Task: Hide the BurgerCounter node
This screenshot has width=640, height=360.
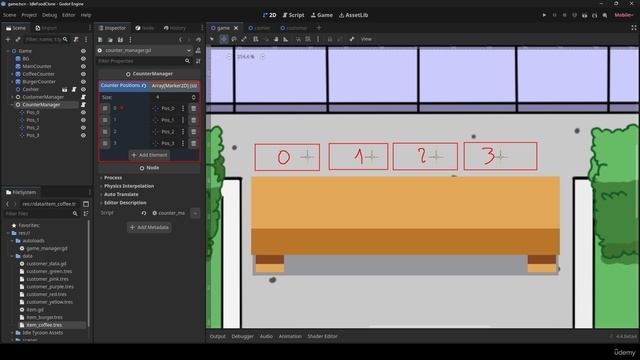Action: (83, 82)
